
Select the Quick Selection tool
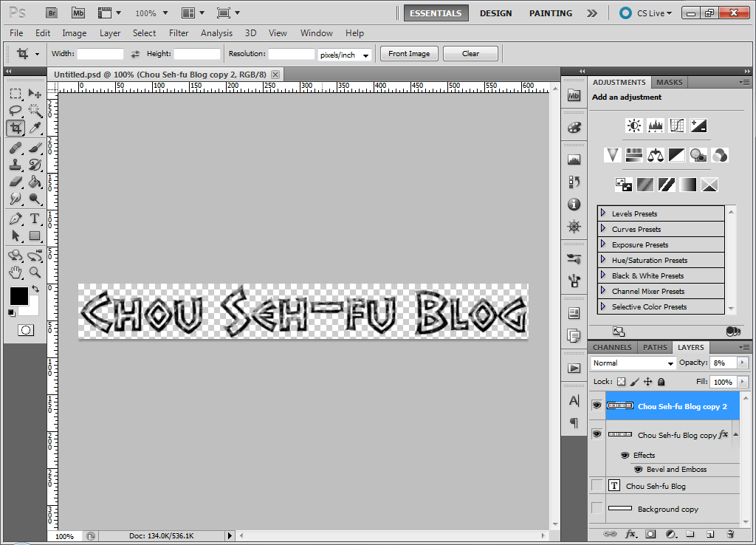[35, 111]
